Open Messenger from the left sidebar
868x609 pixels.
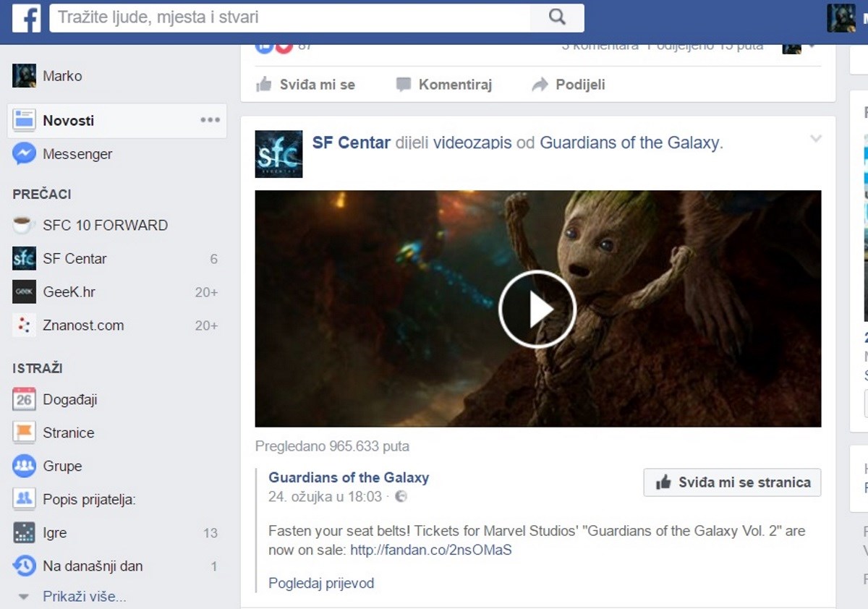pos(77,153)
